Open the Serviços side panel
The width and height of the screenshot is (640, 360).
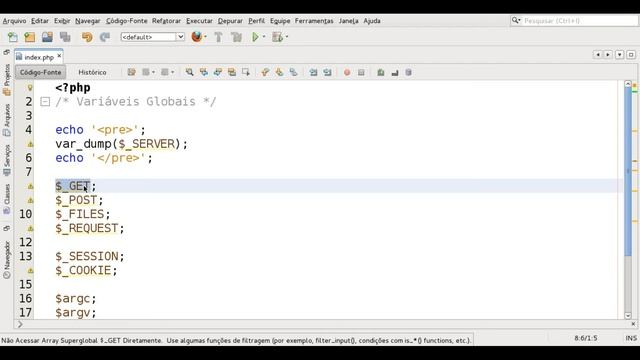pyautogui.click(x=7, y=160)
